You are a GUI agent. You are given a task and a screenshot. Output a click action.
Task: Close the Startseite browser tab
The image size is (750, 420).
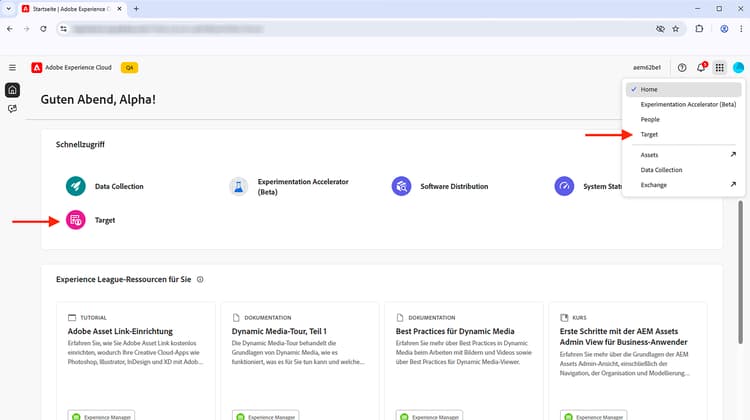pos(119,9)
